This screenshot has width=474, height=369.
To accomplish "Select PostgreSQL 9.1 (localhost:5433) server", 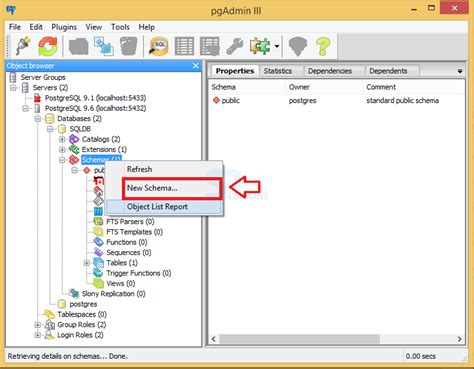I will [x=95, y=98].
